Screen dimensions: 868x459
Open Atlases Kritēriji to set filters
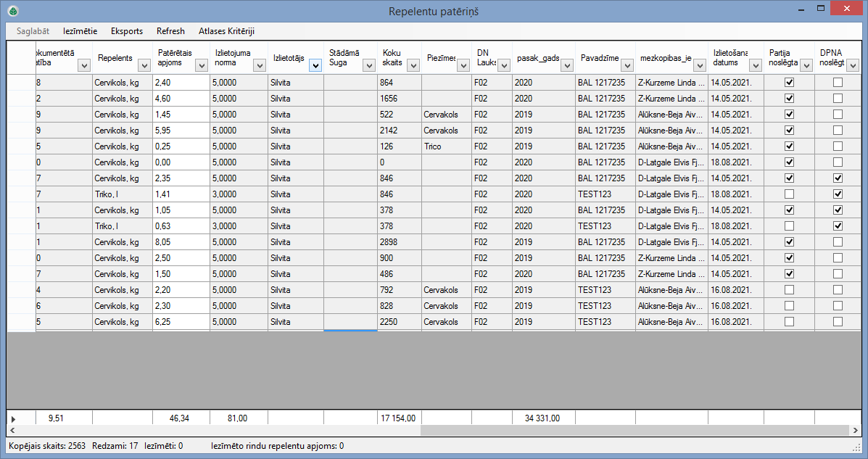click(x=226, y=31)
